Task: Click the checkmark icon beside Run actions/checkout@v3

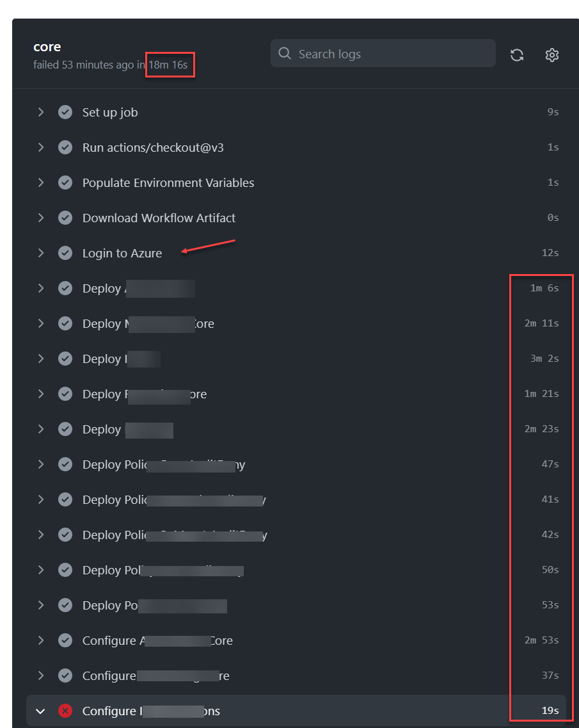Action: pos(65,147)
